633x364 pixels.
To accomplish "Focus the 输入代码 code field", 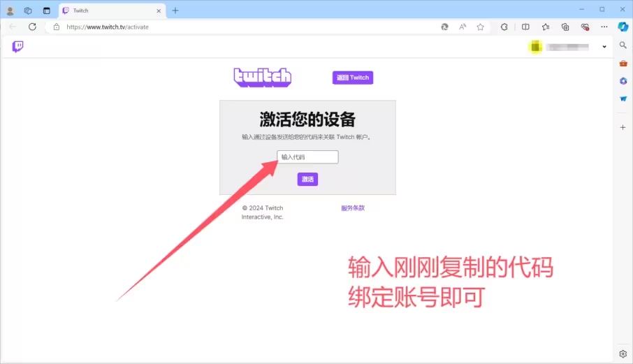I will coord(307,157).
